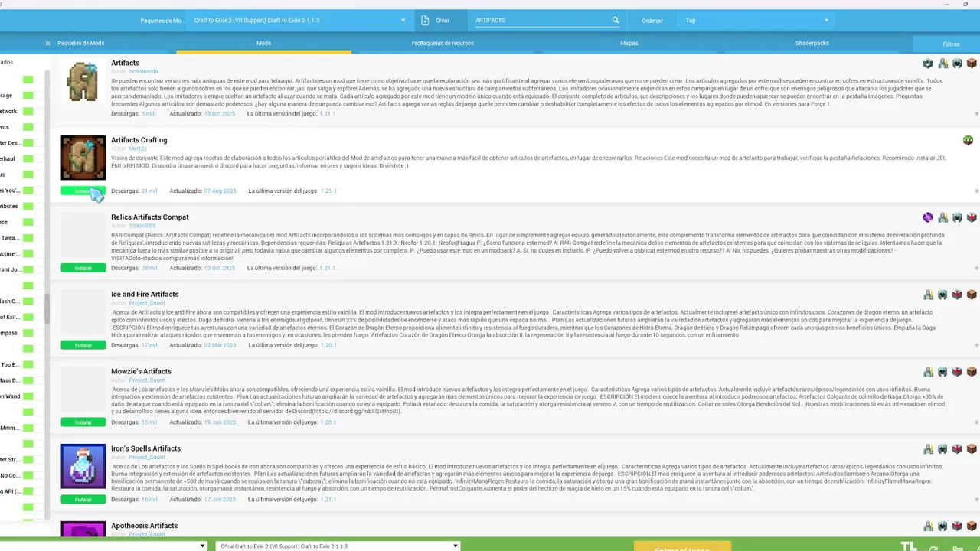Open author link Meti3z

[x=137, y=148]
